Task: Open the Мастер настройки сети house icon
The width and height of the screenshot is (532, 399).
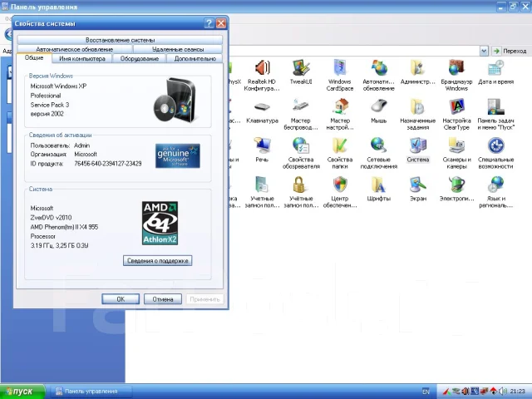Action: [340, 115]
